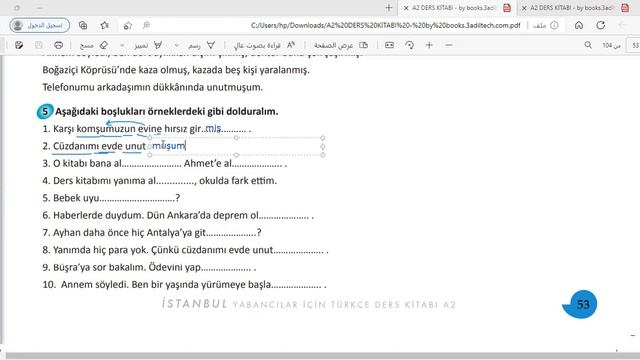The image size is (640, 360).
Task: Search within the PDF document
Action: (588, 45)
